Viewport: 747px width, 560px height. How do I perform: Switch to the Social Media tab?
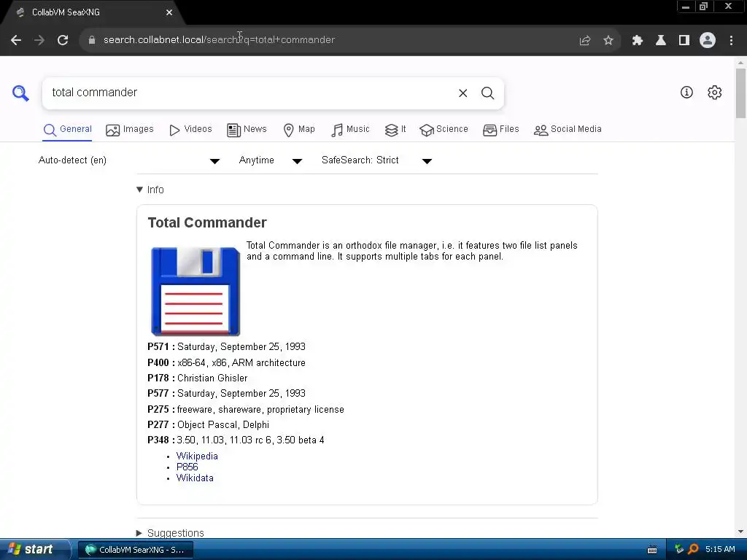tap(568, 130)
